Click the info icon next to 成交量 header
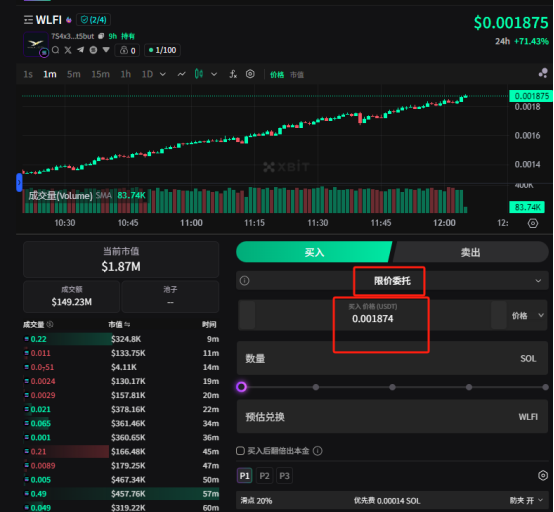Image resolution: width=554 pixels, height=512 pixels. (x=50, y=324)
